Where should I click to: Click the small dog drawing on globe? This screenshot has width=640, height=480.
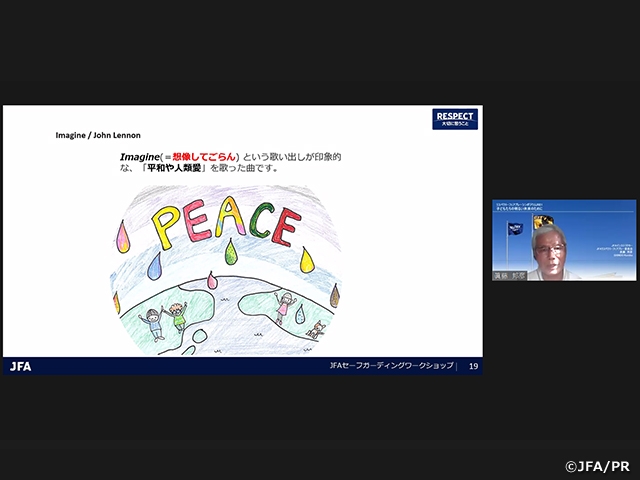316,329
